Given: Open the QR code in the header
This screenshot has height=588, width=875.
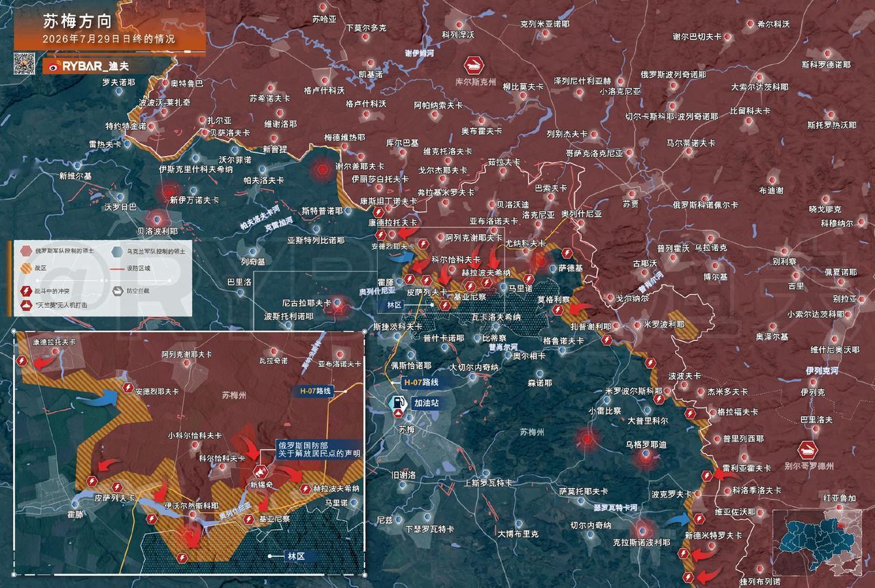Looking at the screenshot, I should [x=25, y=64].
